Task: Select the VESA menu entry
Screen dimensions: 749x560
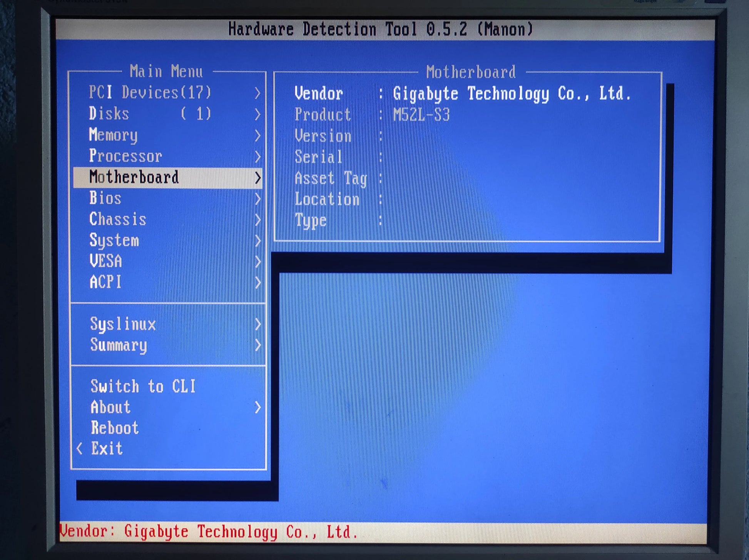Action: (168, 262)
